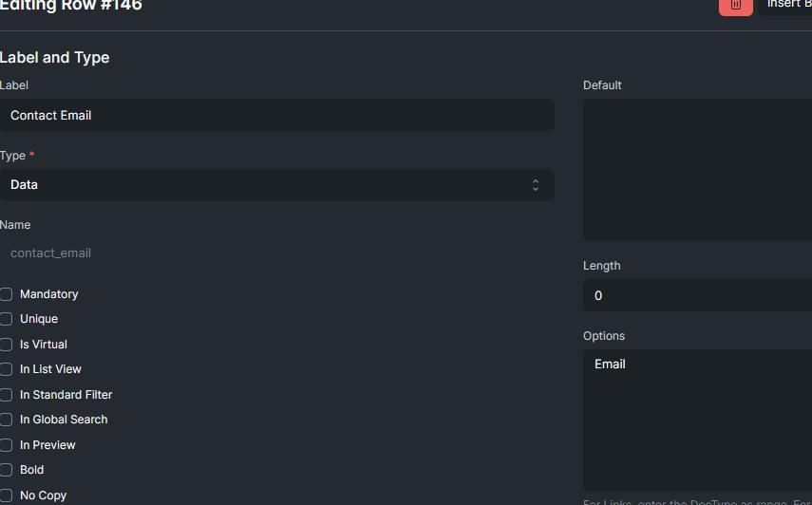Check the In List View option

[x=7, y=369]
